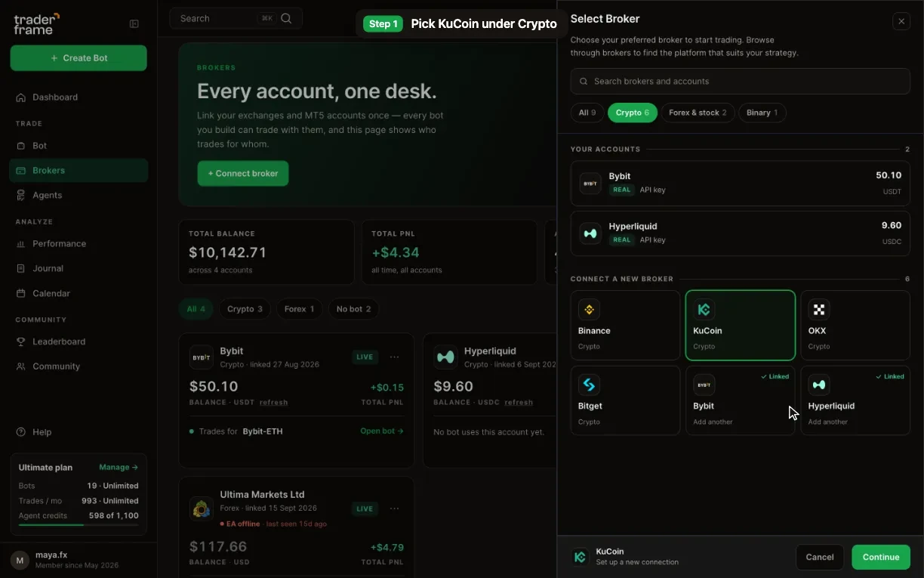This screenshot has height=578, width=924.
Task: Click Bybit logo on broker card
Action: (201, 357)
